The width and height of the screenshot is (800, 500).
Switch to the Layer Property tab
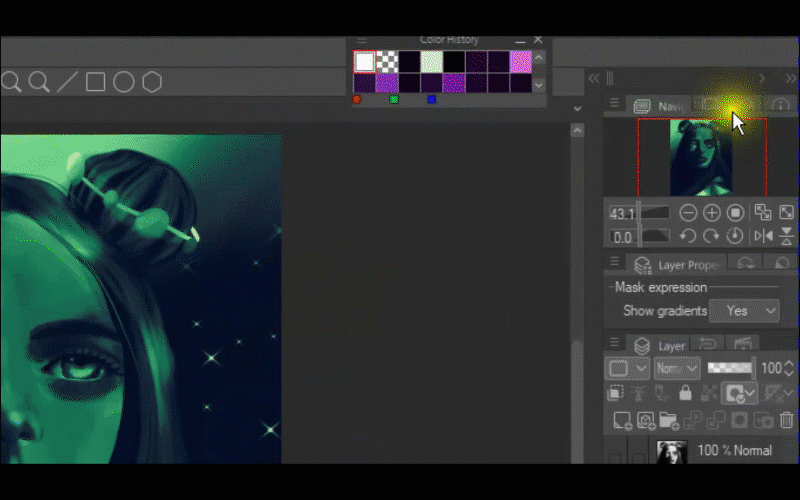(677, 265)
